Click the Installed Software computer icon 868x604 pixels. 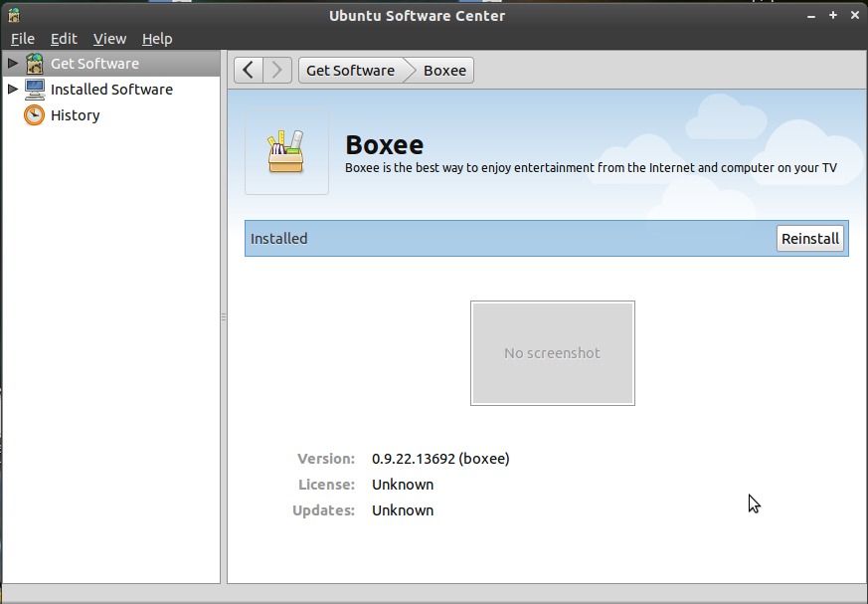[35, 90]
